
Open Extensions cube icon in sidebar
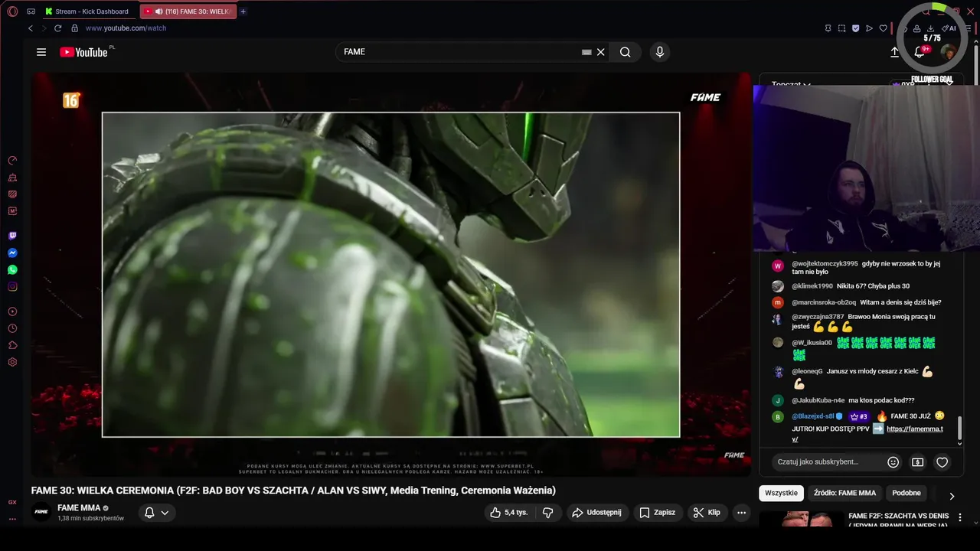pos(12,345)
